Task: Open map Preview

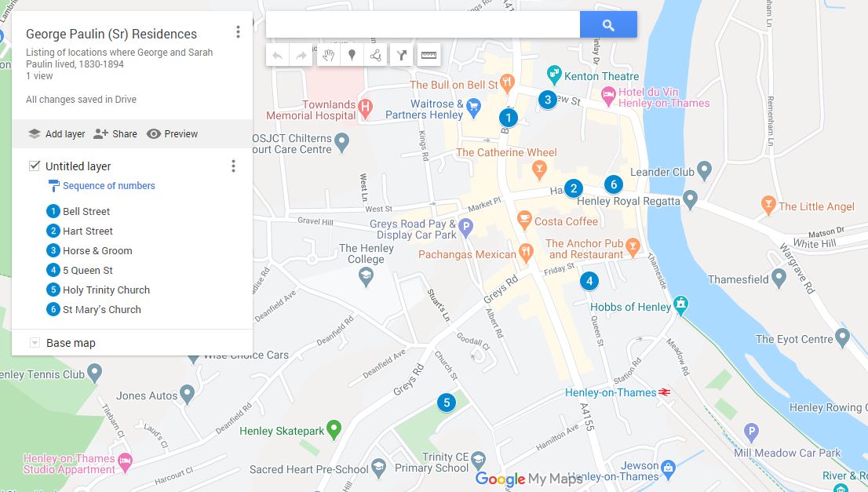Action: (x=172, y=134)
